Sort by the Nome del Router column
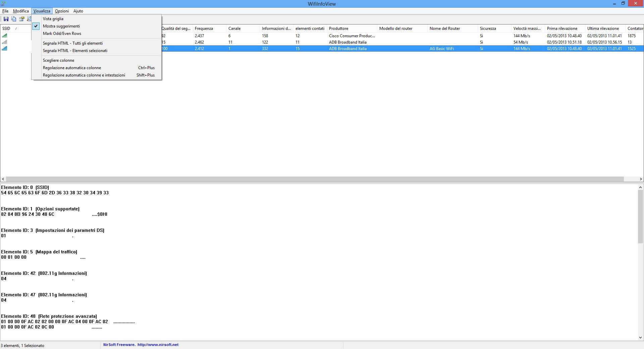This screenshot has width=644, height=349. coord(452,29)
